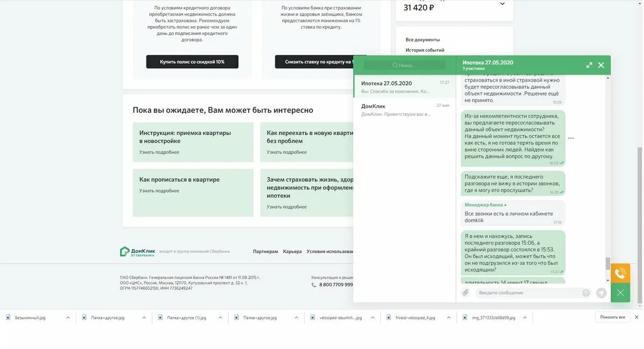Open Как переехать в новую квартиру card
The image size is (644, 349).
tap(307, 142)
